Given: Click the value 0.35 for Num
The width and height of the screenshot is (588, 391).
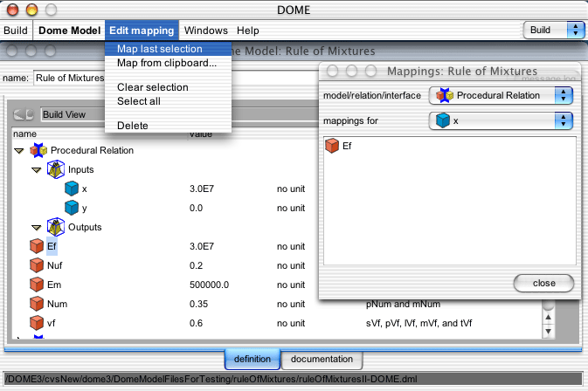Looking at the screenshot, I should click(198, 304).
